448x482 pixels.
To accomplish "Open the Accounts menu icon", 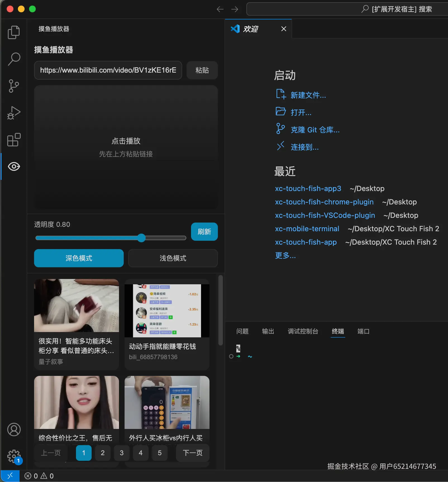I will (14, 429).
